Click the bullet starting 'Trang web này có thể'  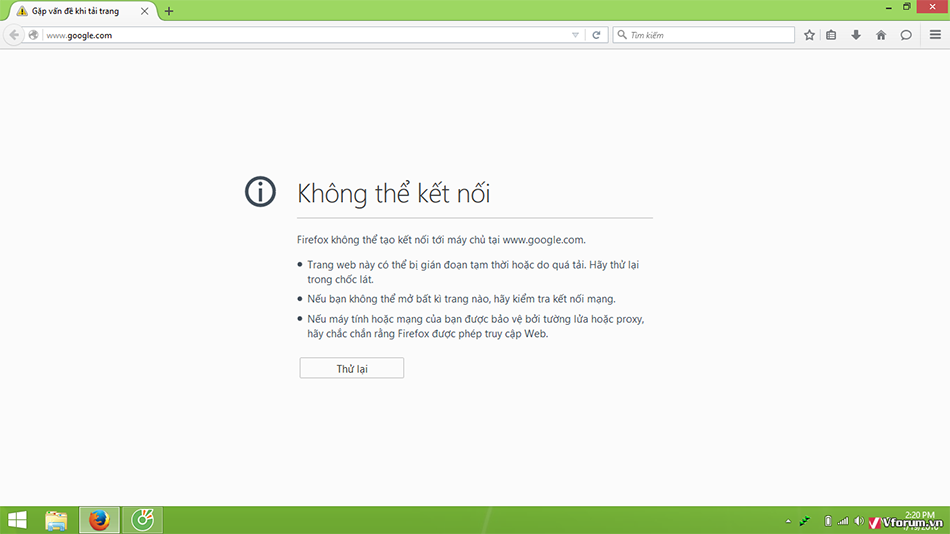(x=473, y=272)
